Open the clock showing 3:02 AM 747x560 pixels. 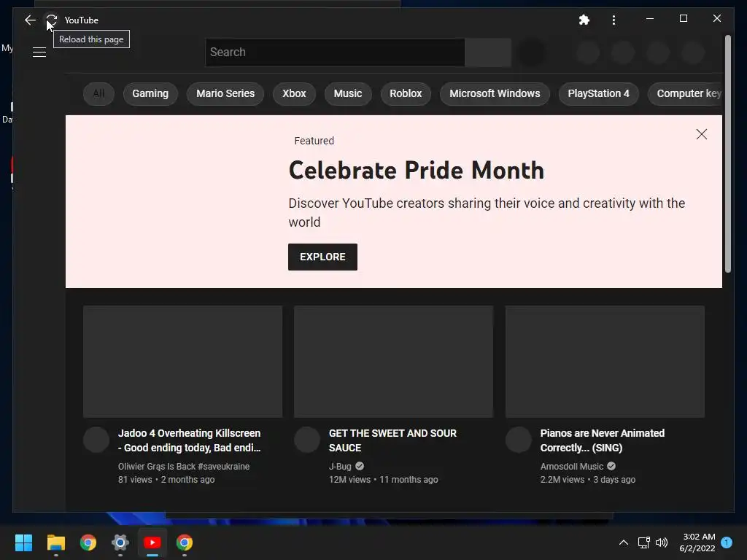pyautogui.click(x=697, y=542)
